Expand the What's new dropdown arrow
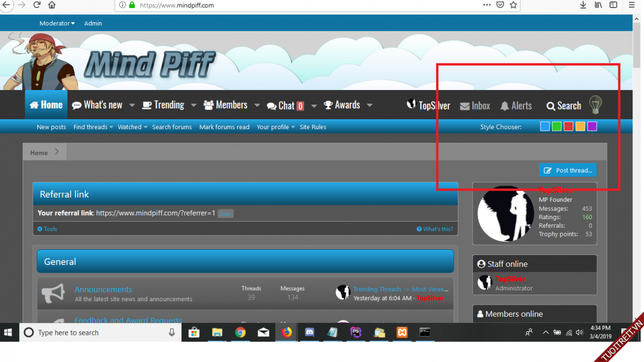Screen dimensions: 644x362 132,106
